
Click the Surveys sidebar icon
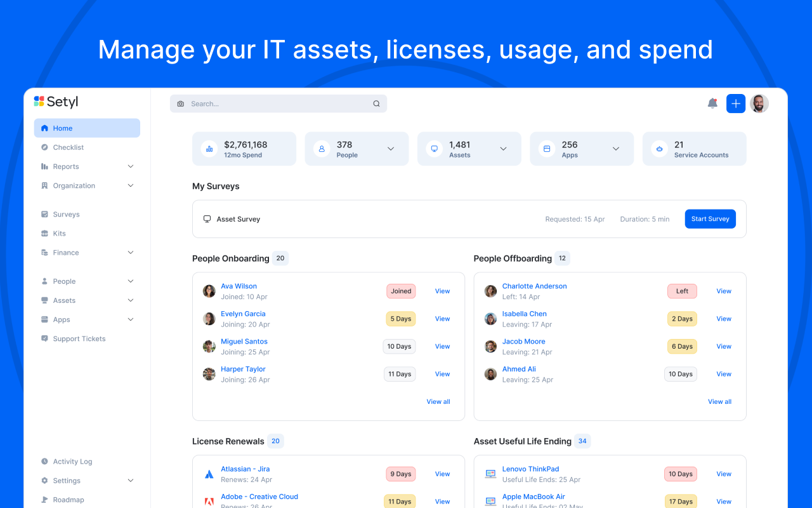tap(44, 214)
